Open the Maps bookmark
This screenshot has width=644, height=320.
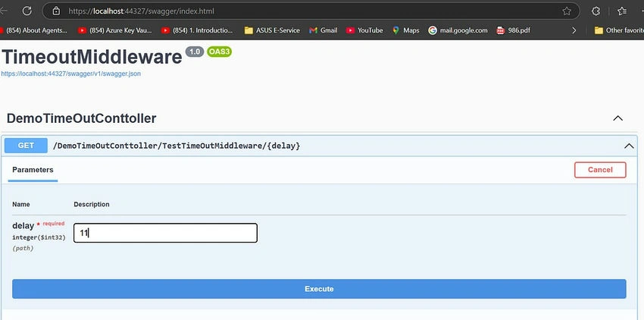tap(406, 30)
